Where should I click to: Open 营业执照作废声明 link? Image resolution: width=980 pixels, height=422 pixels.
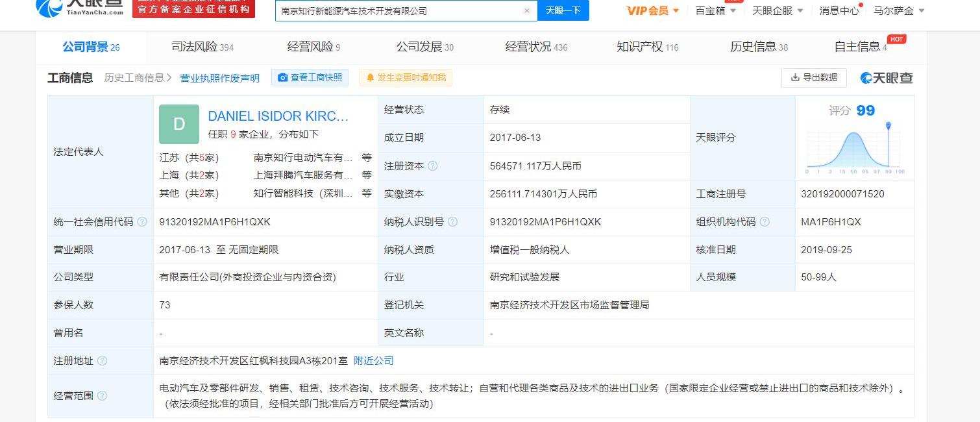(x=219, y=78)
